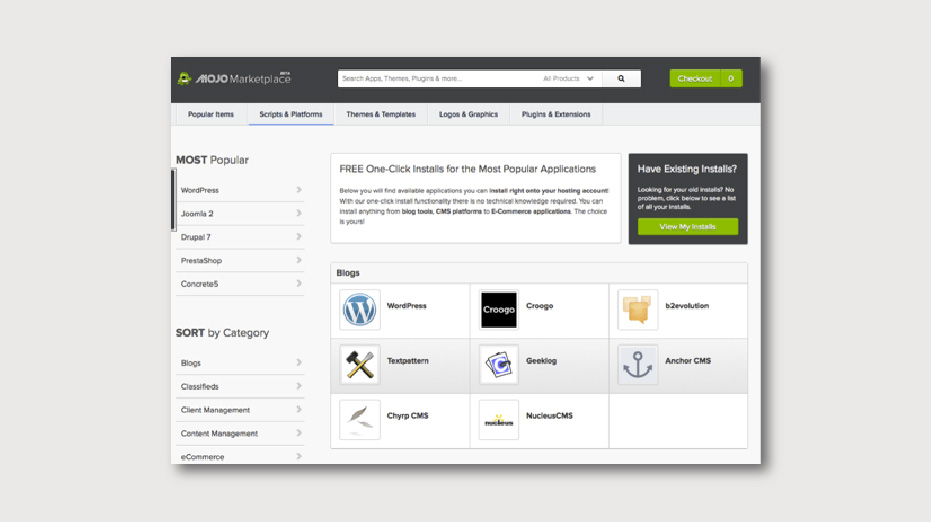
Task: Click the FREE One-Click Installs heading
Action: pos(467,169)
